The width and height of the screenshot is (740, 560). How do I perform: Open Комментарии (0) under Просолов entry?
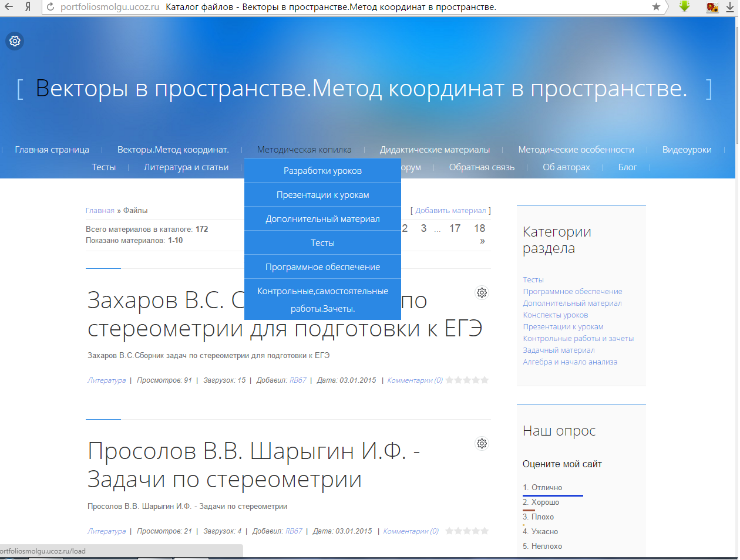pos(411,531)
